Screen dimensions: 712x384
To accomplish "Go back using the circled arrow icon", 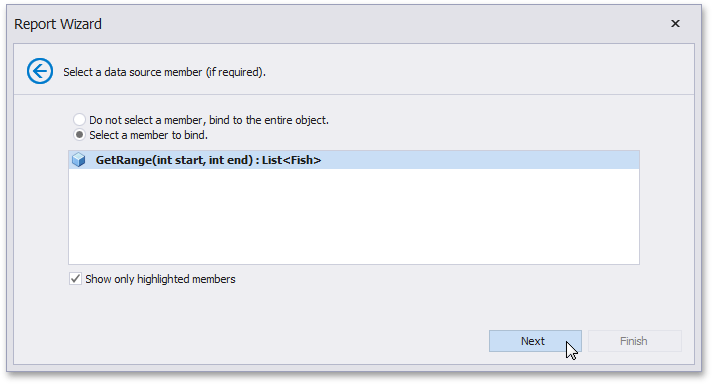I will 40,71.
